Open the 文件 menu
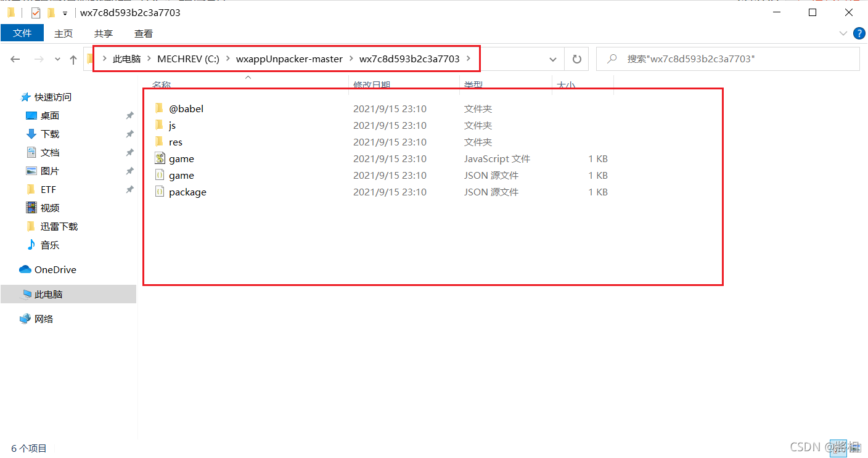Image resolution: width=868 pixels, height=458 pixels. (x=22, y=33)
